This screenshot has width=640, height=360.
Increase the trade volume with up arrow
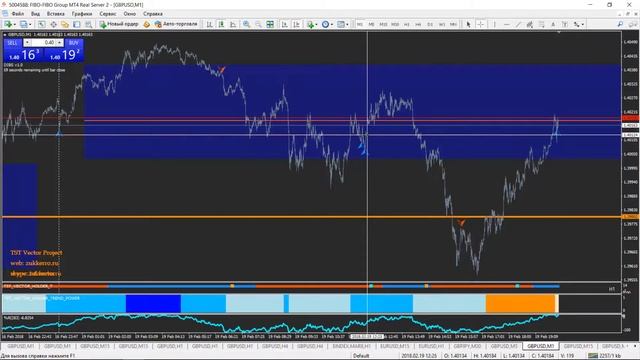pos(60,42)
